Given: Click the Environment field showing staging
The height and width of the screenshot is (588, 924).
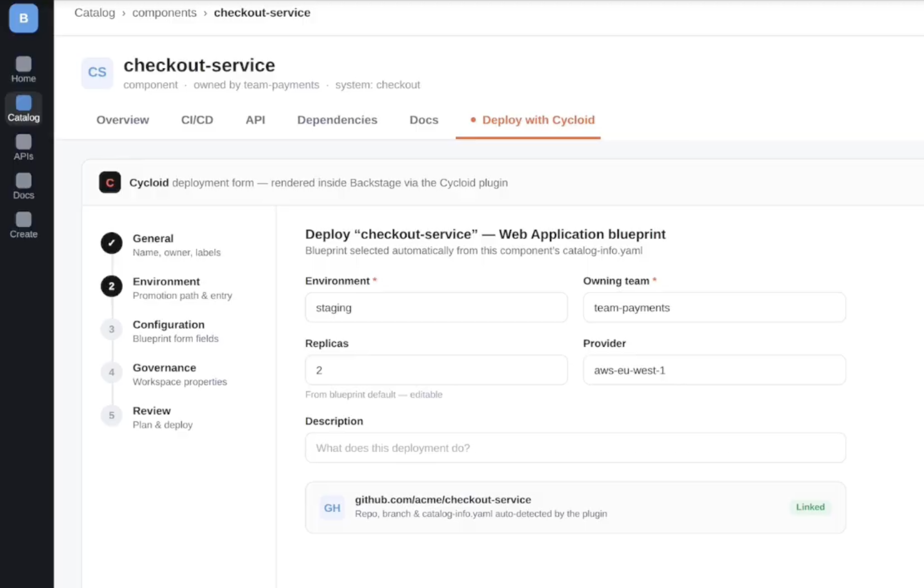Looking at the screenshot, I should pyautogui.click(x=436, y=307).
